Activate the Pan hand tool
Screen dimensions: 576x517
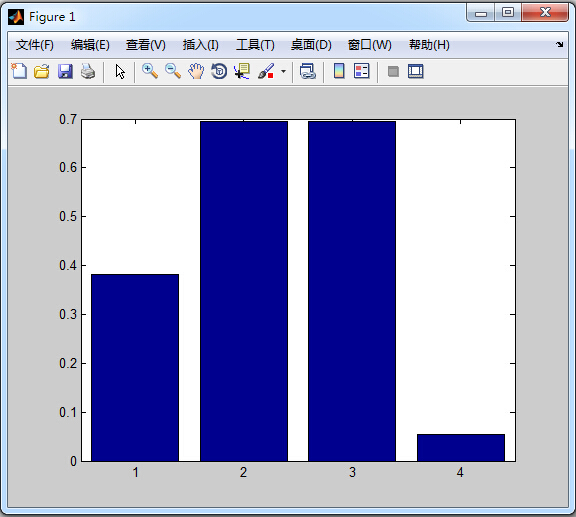(x=196, y=71)
